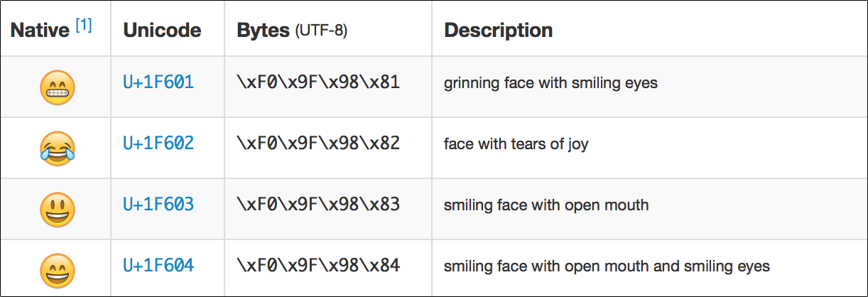Click the Bytes (UTF-8) column header

pyautogui.click(x=292, y=31)
